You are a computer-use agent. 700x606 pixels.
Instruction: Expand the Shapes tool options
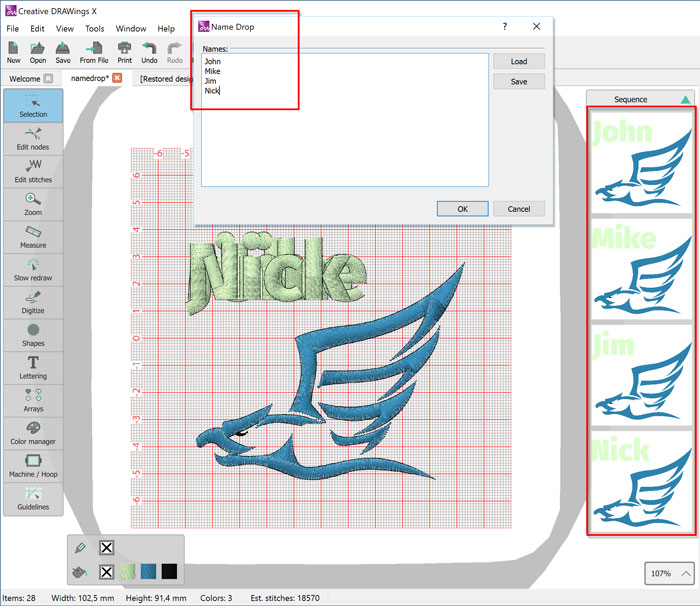coord(33,334)
